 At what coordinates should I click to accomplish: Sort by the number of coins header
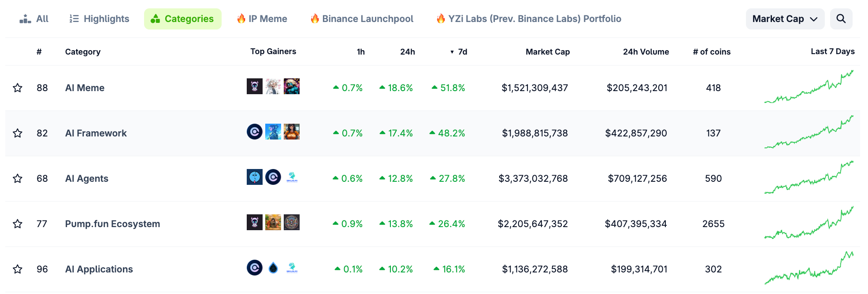tap(711, 52)
